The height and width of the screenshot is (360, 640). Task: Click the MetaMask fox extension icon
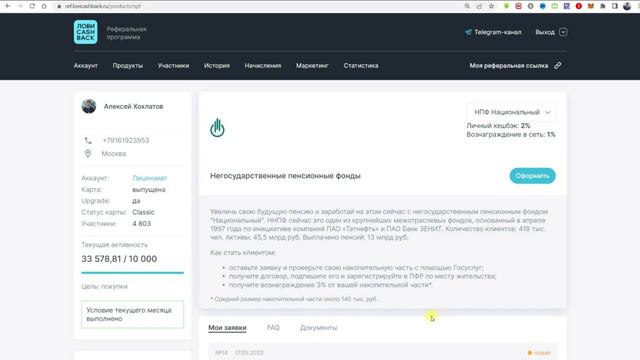(x=591, y=6)
